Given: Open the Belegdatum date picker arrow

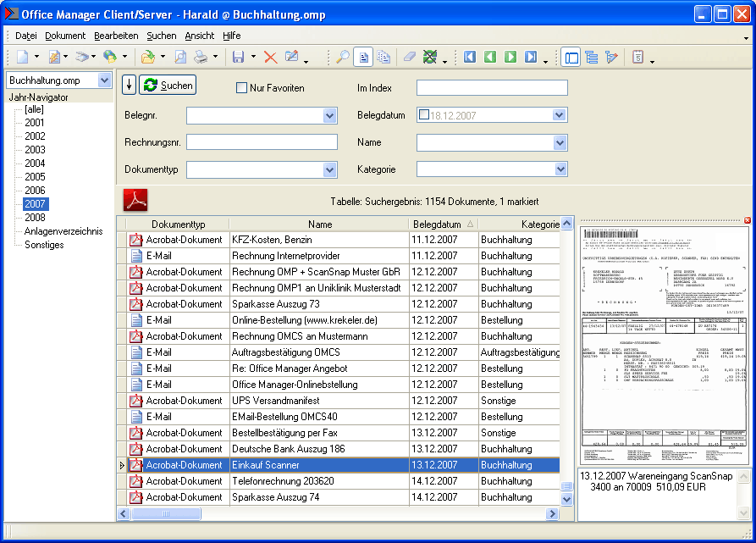Looking at the screenshot, I should click(x=560, y=115).
